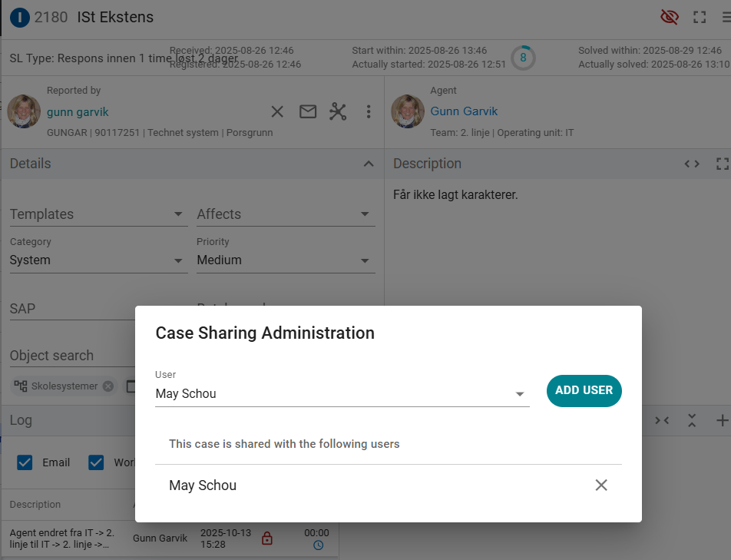731x560 pixels.
Task: Add a new log entry with plus icon
Action: tap(722, 420)
